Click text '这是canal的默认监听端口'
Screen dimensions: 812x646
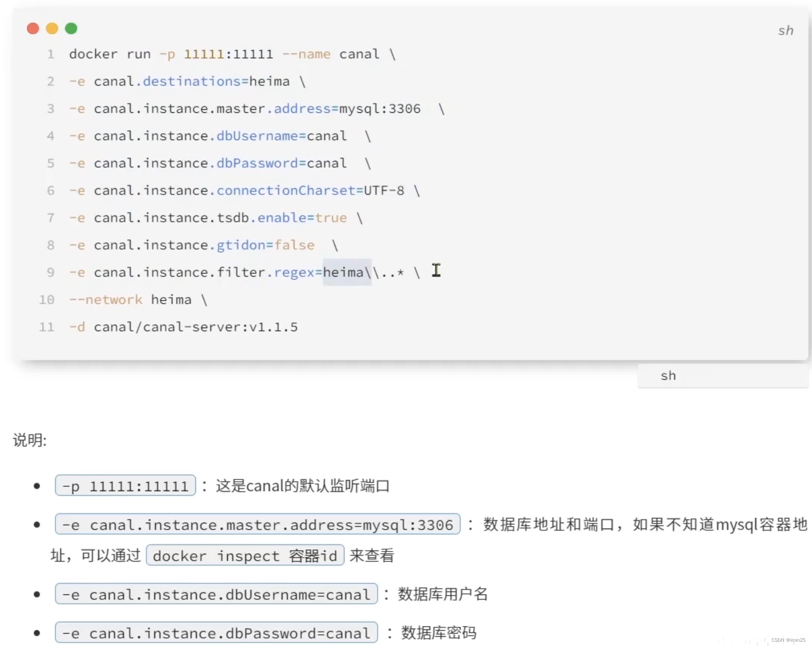coord(303,486)
